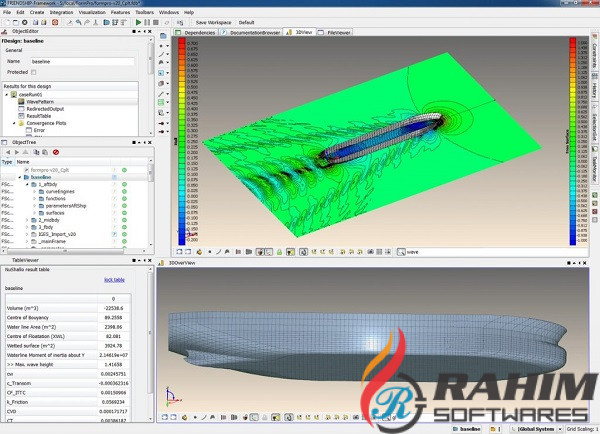
Task: Select the green surface tool in vertical strip
Action: 161,103
